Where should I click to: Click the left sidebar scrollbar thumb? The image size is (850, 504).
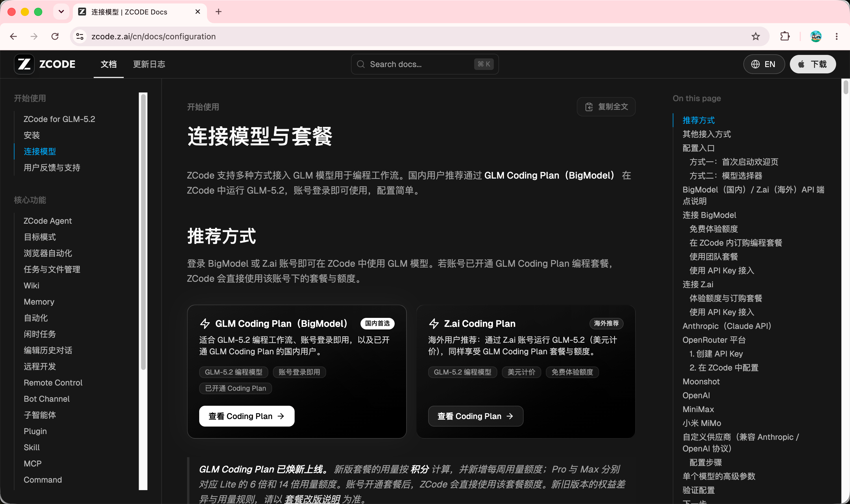click(143, 232)
